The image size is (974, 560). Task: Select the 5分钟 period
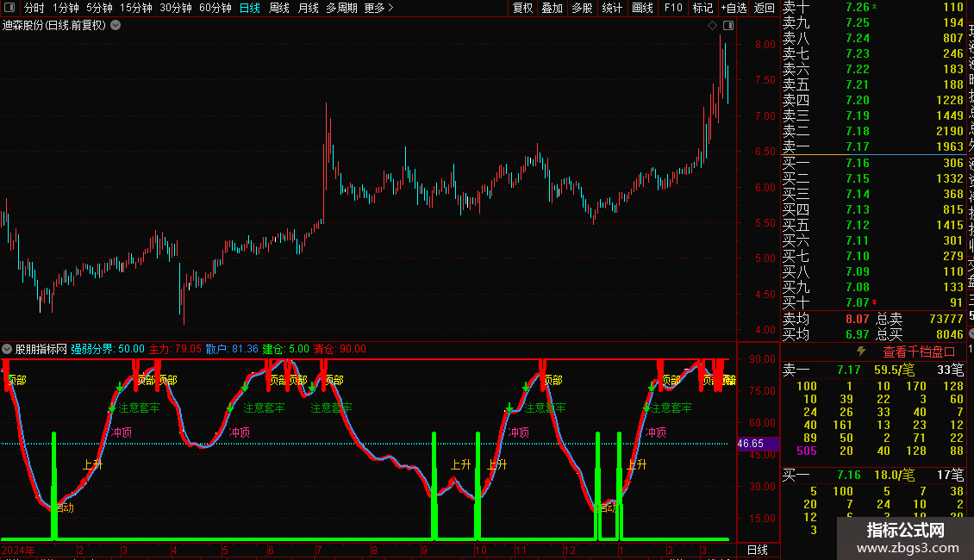coord(99,8)
